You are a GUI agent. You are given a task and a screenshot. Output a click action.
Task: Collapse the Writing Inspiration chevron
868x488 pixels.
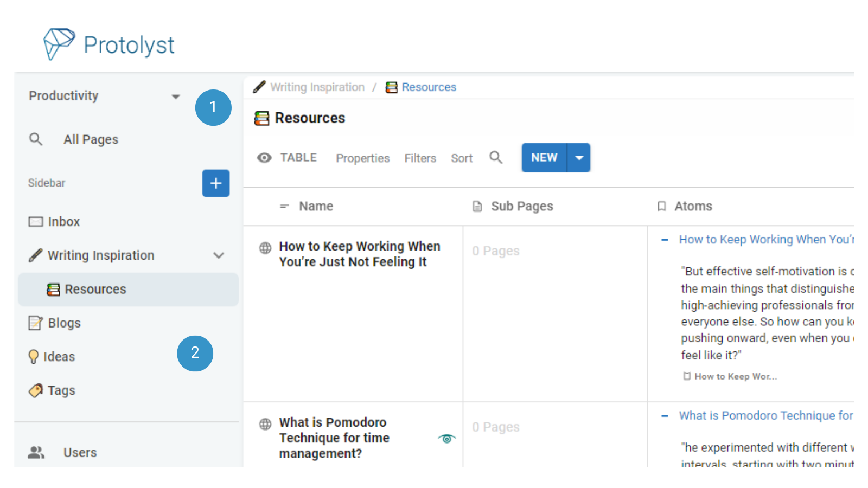(x=219, y=255)
